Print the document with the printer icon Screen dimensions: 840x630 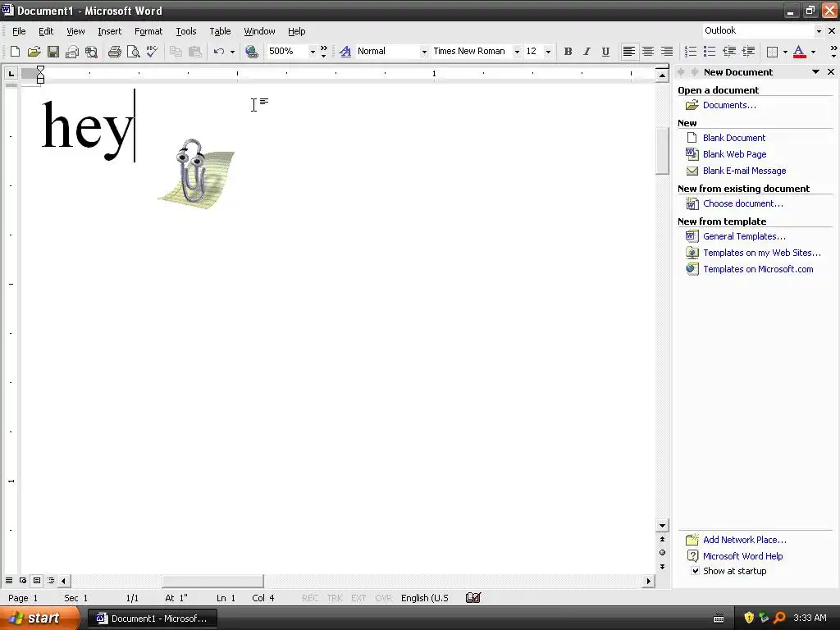coord(114,52)
